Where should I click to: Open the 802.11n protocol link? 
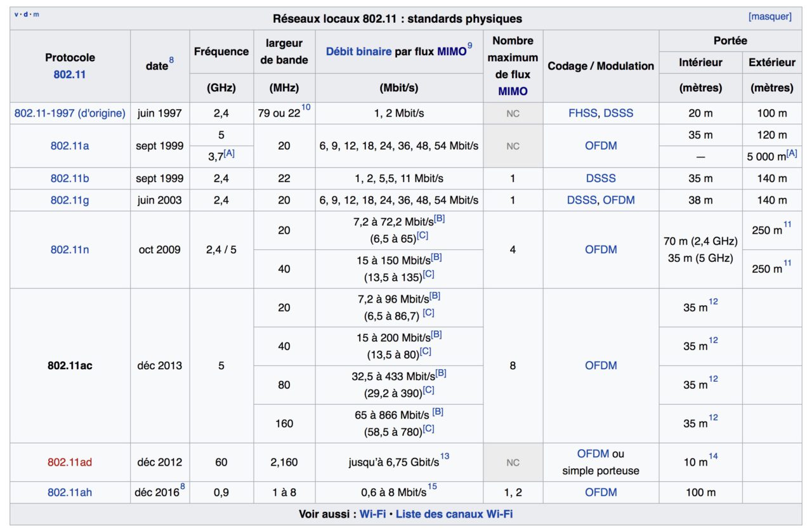pyautogui.click(x=70, y=249)
